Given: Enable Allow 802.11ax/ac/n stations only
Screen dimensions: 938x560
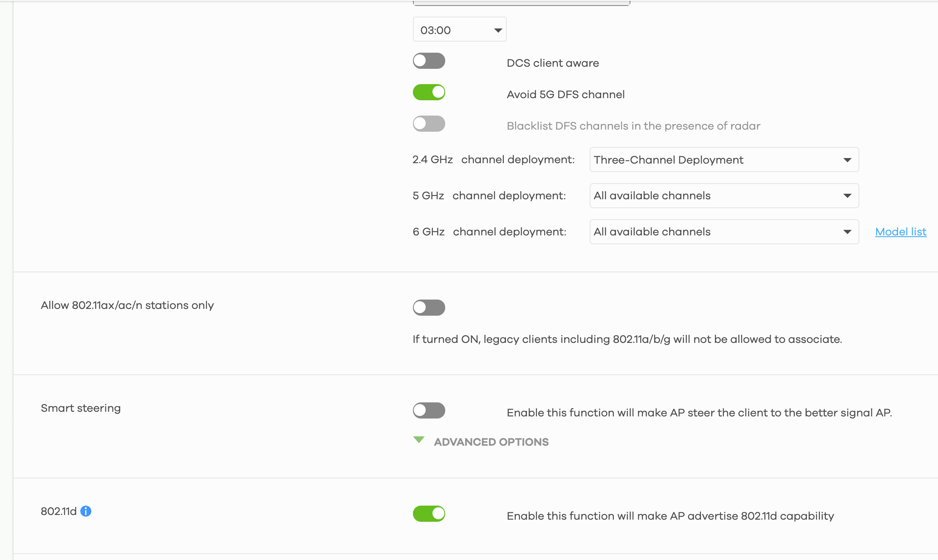Looking at the screenshot, I should [429, 308].
